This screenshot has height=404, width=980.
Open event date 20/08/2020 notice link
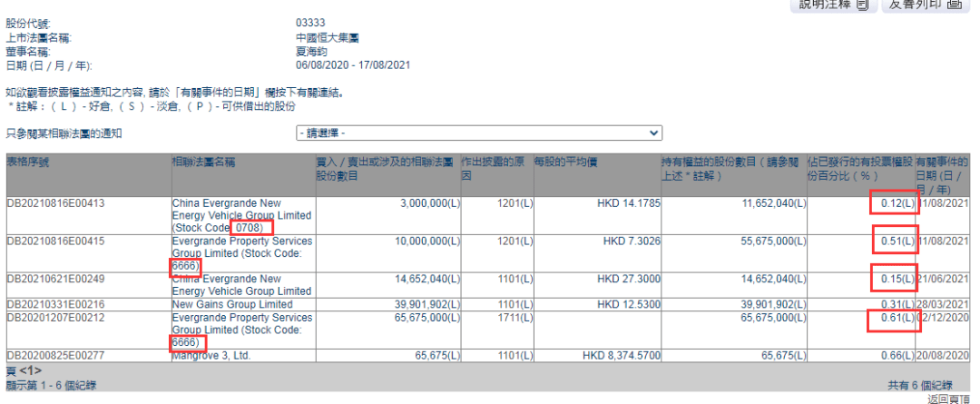pyautogui.click(x=943, y=356)
